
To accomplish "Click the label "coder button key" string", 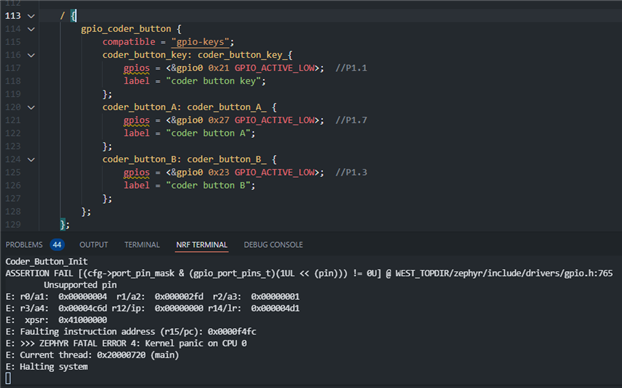I will (213, 81).
